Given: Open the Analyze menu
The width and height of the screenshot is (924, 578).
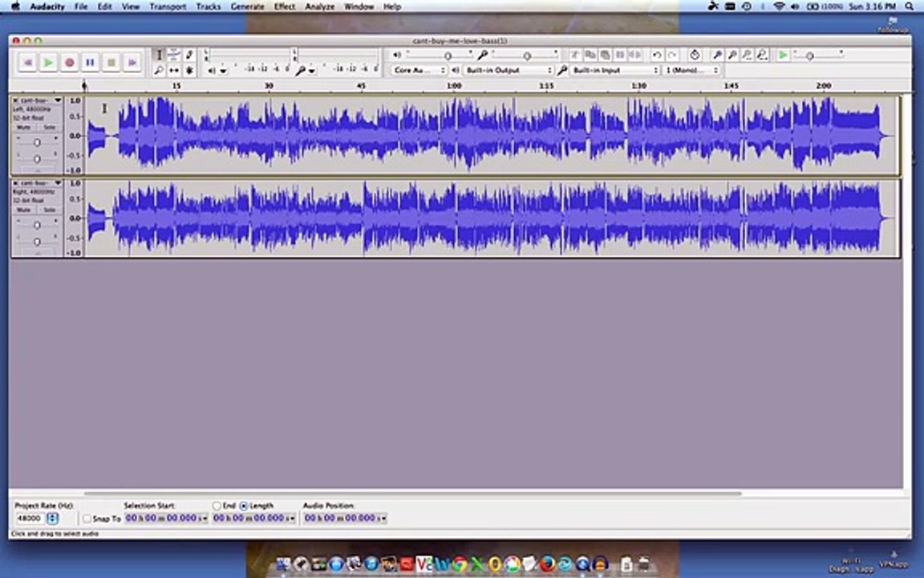Looking at the screenshot, I should point(320,6).
